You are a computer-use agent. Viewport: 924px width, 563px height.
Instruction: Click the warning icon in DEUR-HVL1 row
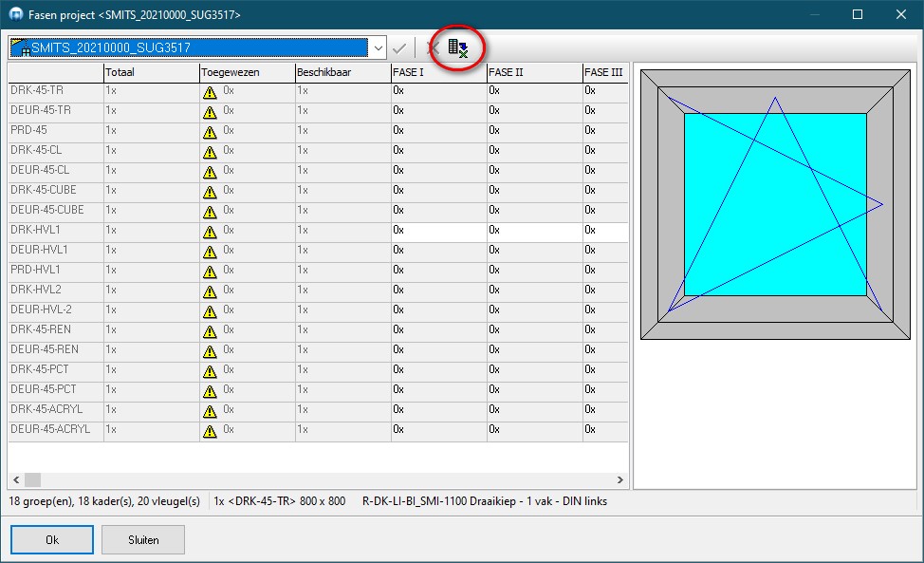pyautogui.click(x=210, y=253)
